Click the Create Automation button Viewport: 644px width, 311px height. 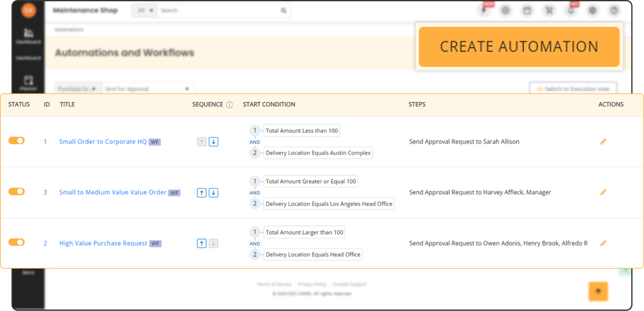pos(519,47)
